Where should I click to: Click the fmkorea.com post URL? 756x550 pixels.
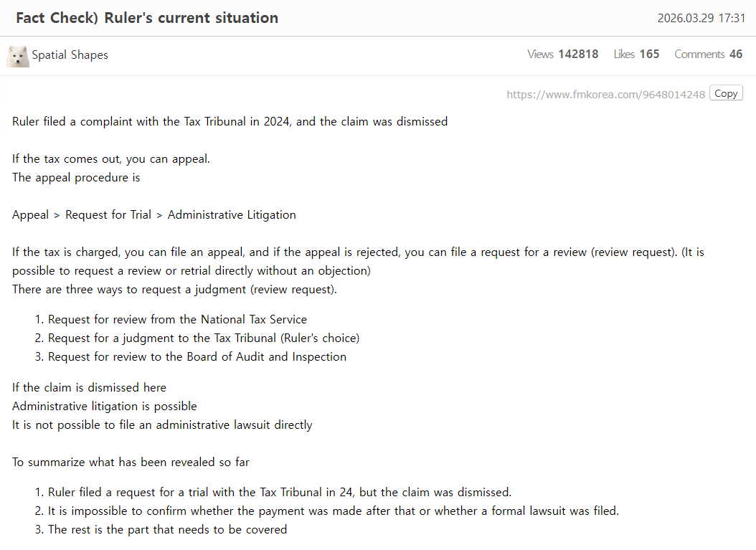coord(605,94)
